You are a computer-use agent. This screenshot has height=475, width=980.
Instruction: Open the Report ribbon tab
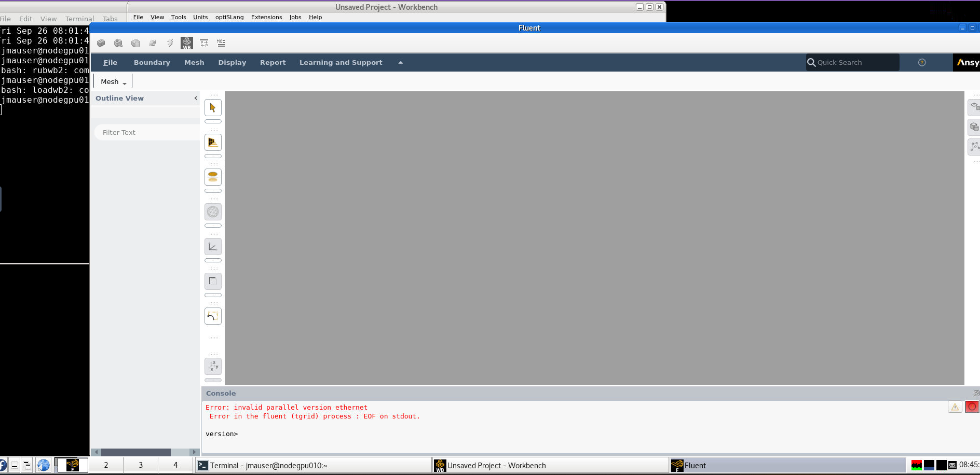(273, 62)
